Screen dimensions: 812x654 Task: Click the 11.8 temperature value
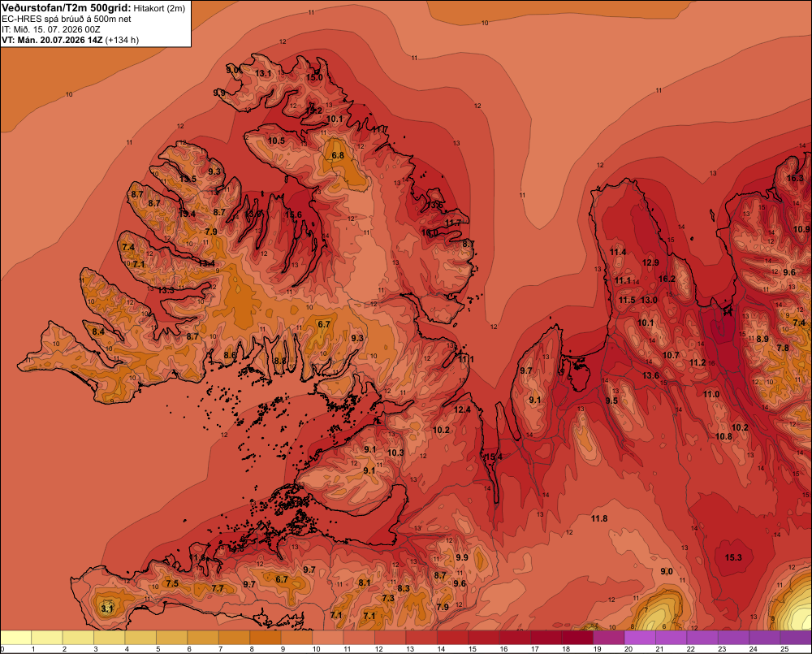tap(599, 518)
